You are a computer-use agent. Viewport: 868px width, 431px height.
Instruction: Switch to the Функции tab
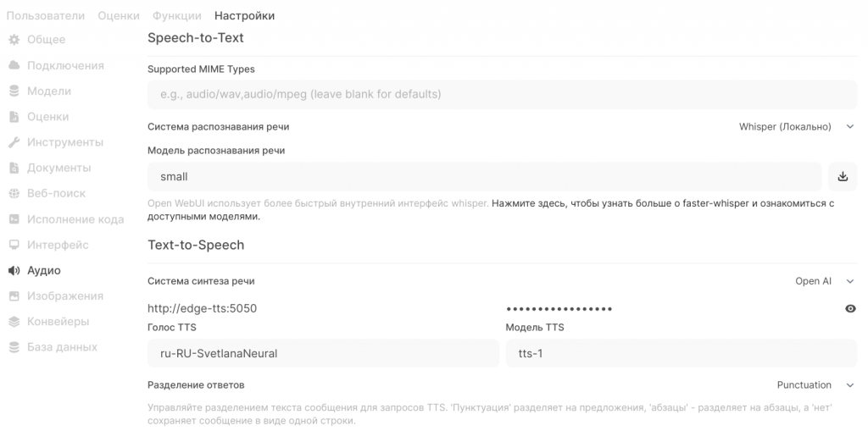177,16
